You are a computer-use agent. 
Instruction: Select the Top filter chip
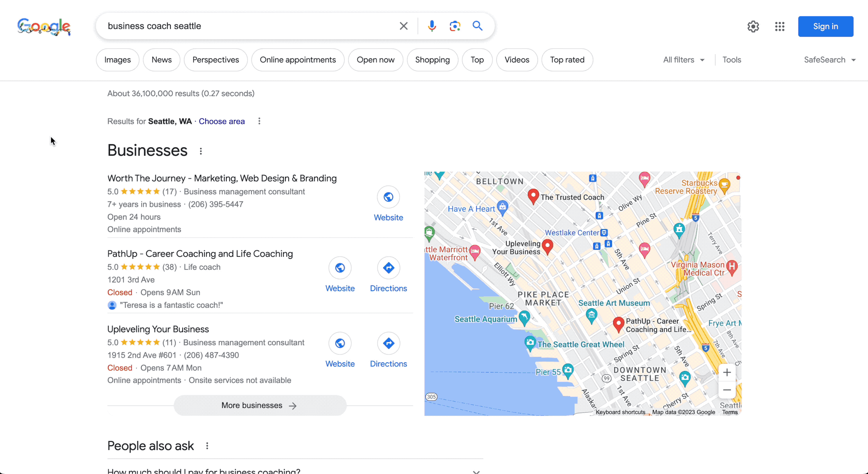coord(477,60)
